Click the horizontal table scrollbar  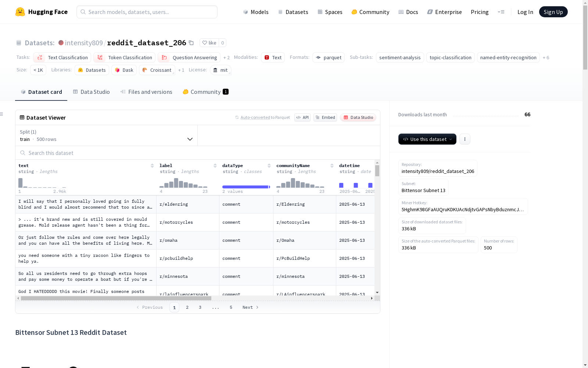coord(116,298)
